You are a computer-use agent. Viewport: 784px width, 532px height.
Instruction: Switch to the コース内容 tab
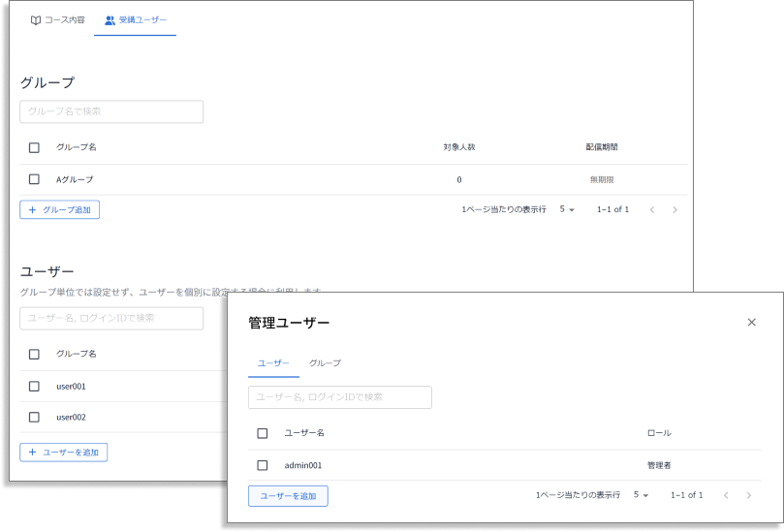coord(57,19)
